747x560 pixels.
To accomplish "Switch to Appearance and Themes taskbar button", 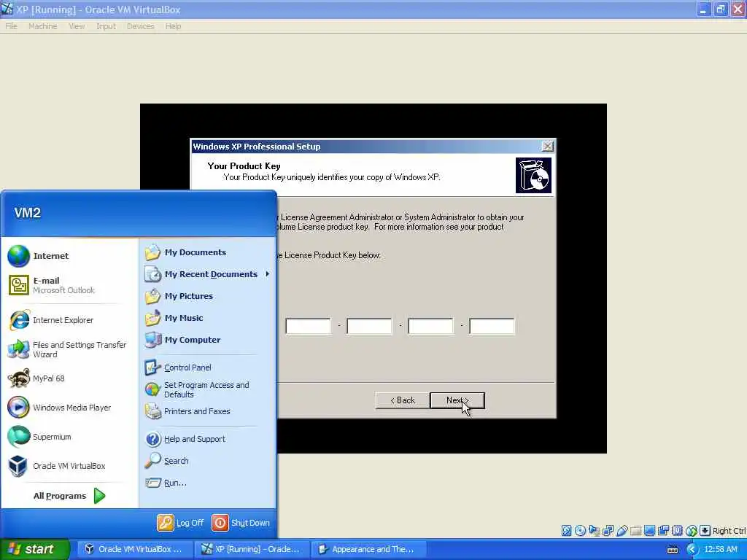I will [367, 549].
